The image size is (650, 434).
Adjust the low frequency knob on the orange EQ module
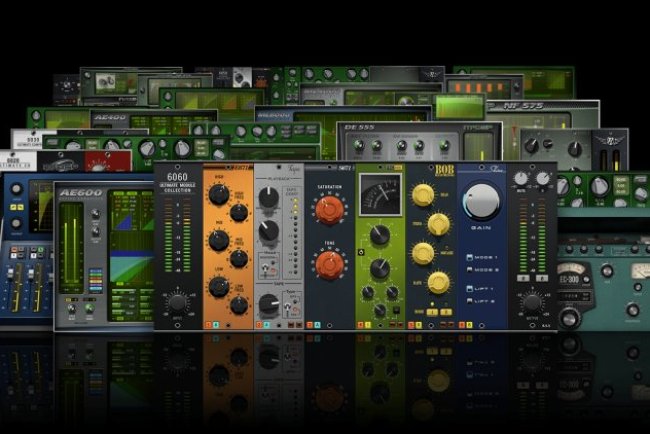239,305
